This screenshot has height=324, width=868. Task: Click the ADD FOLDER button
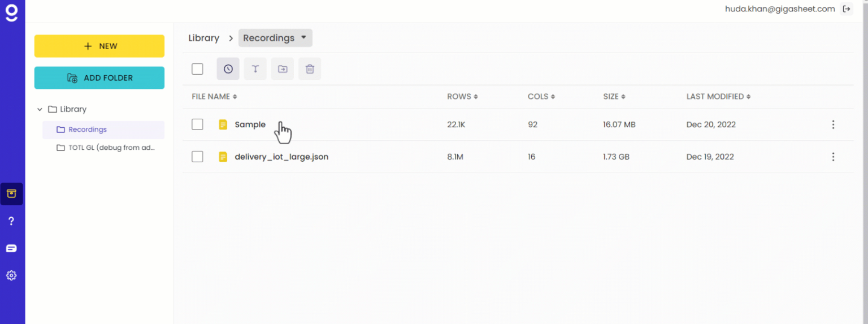pos(99,78)
